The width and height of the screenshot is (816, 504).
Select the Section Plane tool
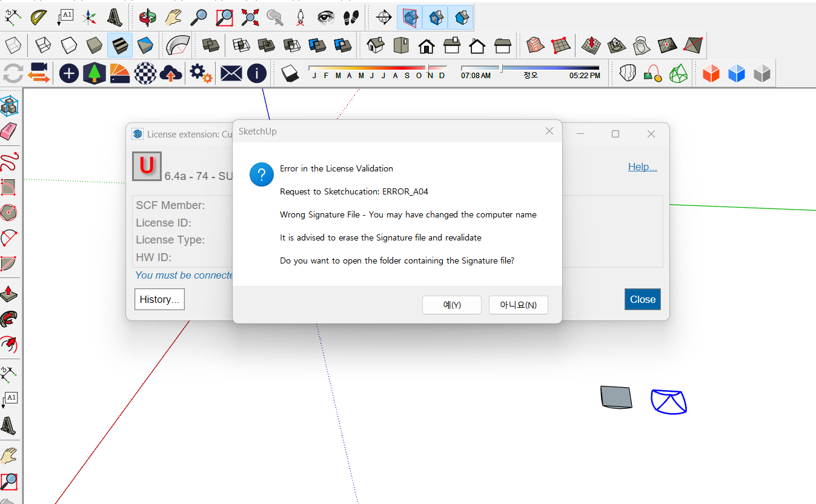click(x=384, y=17)
